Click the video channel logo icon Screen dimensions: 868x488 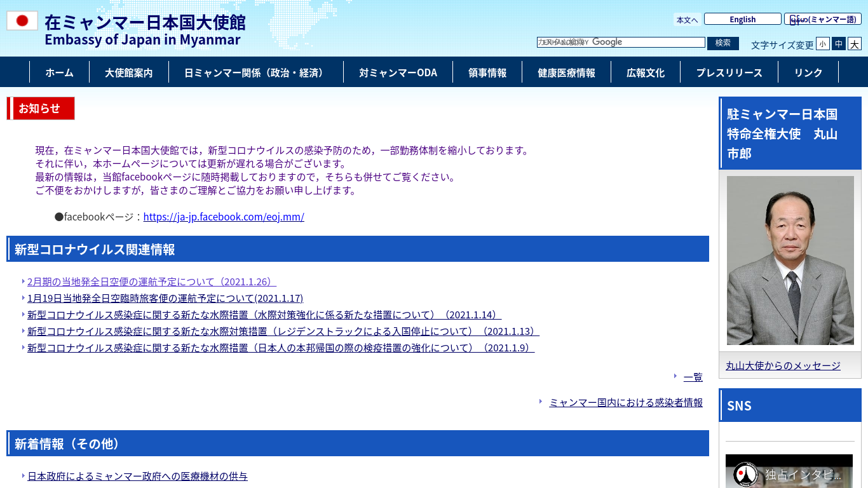click(745, 475)
